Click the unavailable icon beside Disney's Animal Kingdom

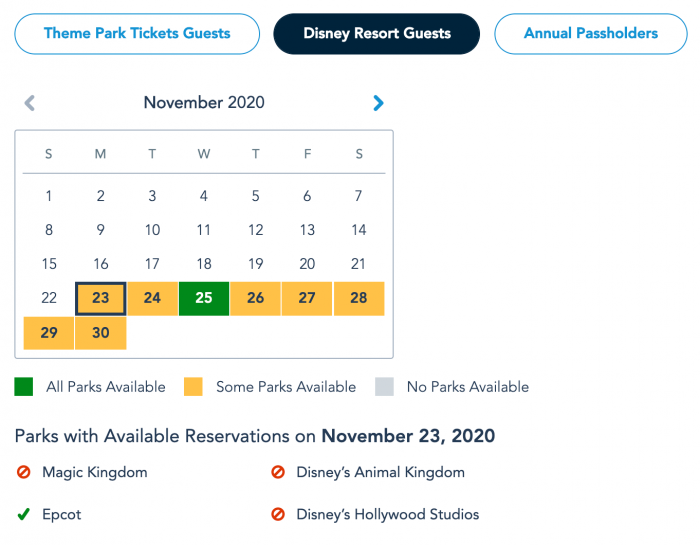click(278, 472)
